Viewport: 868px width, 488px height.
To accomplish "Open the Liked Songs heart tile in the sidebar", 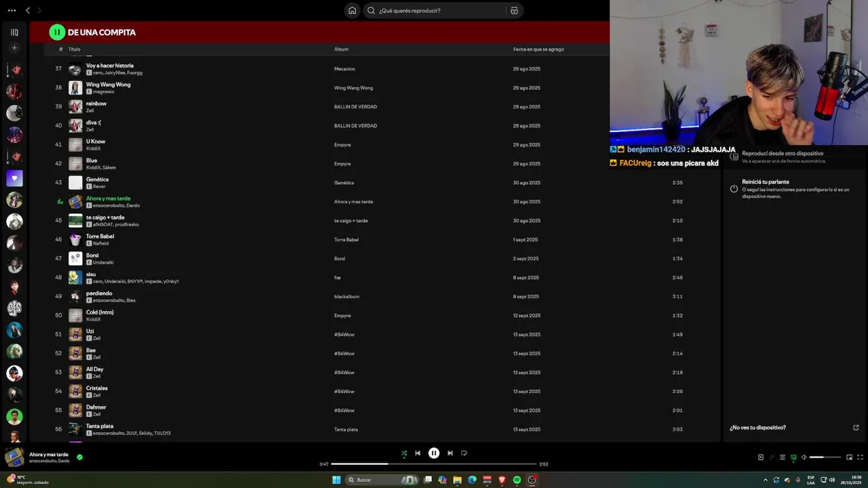I will pos(14,178).
